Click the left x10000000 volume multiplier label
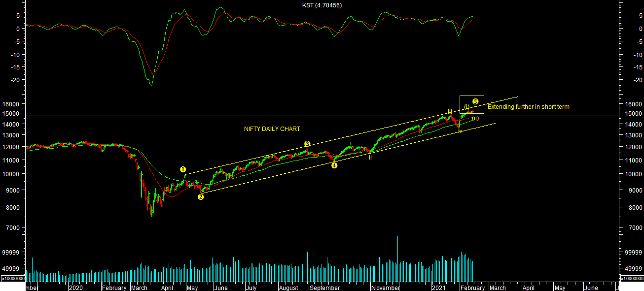This screenshot has width=644, height=291. pyautogui.click(x=13, y=278)
